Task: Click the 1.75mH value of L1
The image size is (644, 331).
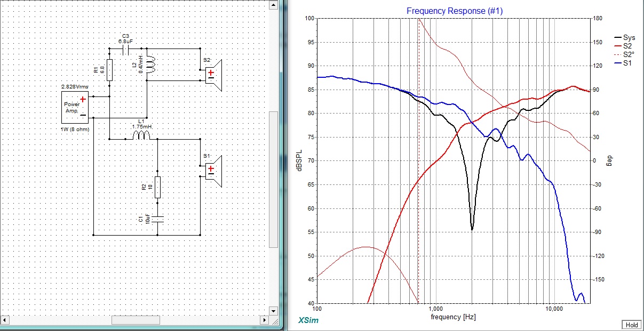Action: pos(141,127)
